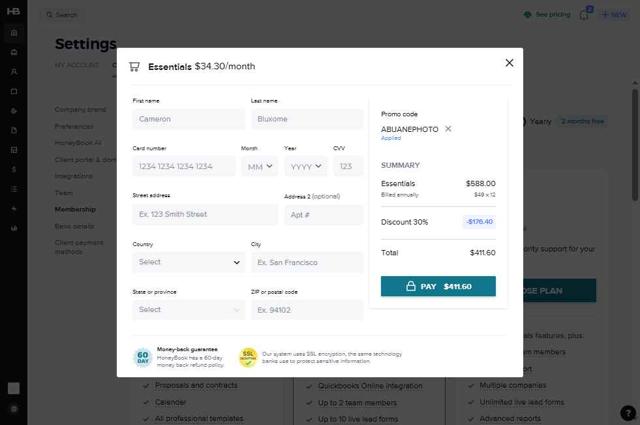Click the user avatar in sidebar bottom
The width and height of the screenshot is (640, 425).
[13, 388]
